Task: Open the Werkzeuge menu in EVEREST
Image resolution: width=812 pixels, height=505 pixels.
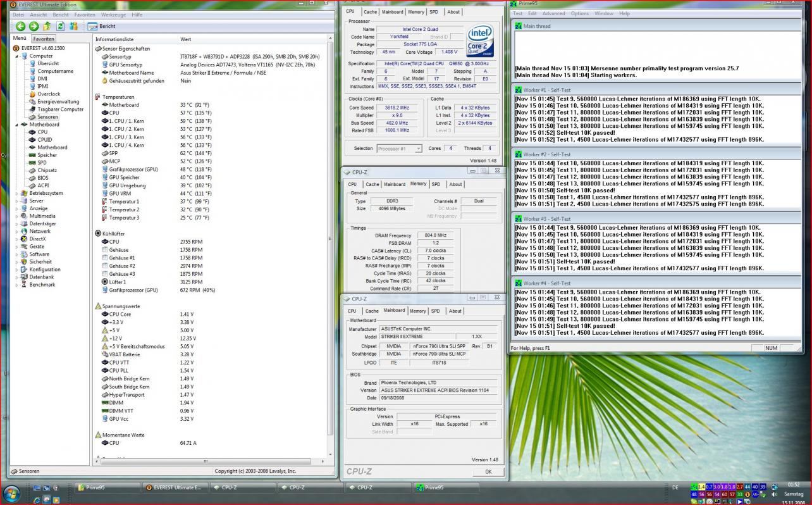Action: (x=113, y=15)
